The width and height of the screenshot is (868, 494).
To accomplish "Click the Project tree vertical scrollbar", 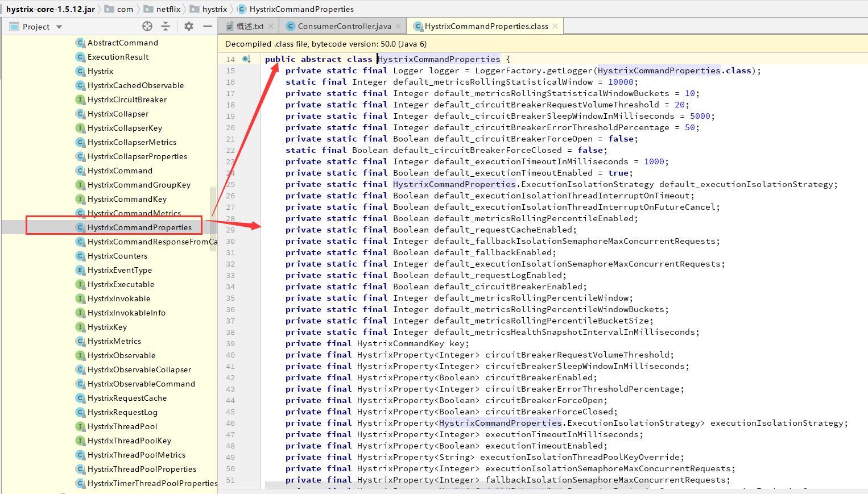I will tap(214, 219).
